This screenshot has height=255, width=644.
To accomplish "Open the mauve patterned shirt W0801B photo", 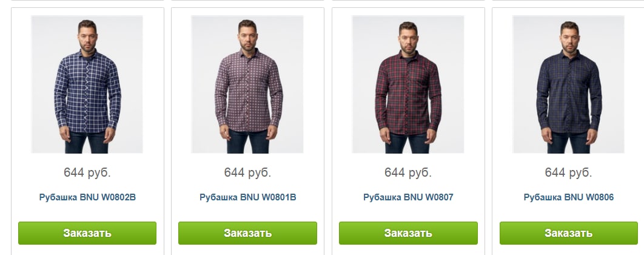I will [247, 84].
